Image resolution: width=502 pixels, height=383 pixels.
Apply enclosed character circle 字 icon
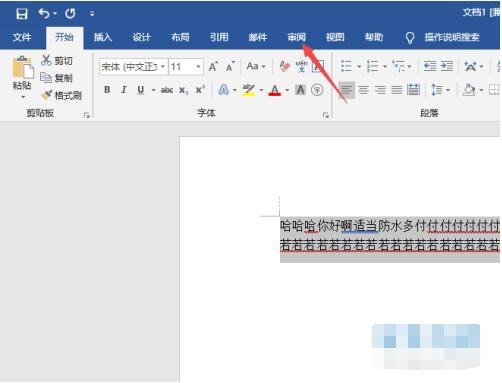[317, 90]
